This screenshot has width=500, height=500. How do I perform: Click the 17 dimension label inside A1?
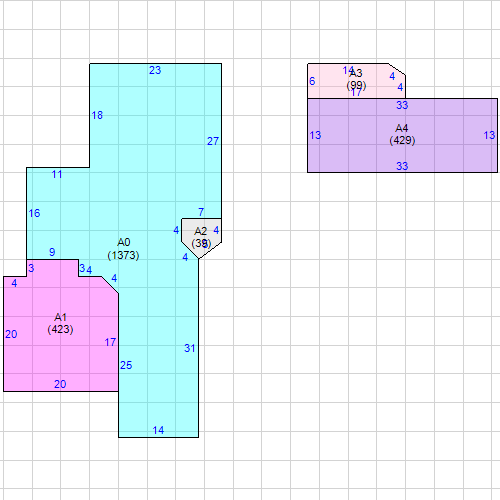click(x=110, y=342)
